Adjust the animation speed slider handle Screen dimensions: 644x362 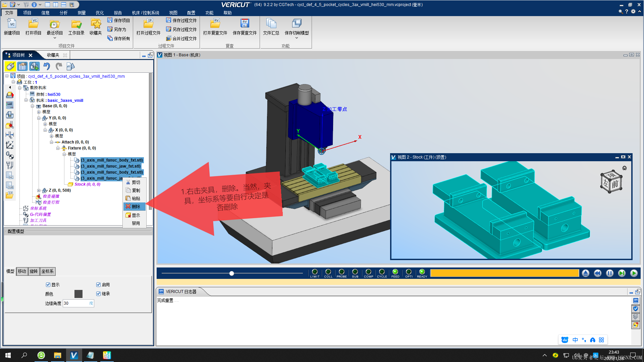(x=231, y=274)
